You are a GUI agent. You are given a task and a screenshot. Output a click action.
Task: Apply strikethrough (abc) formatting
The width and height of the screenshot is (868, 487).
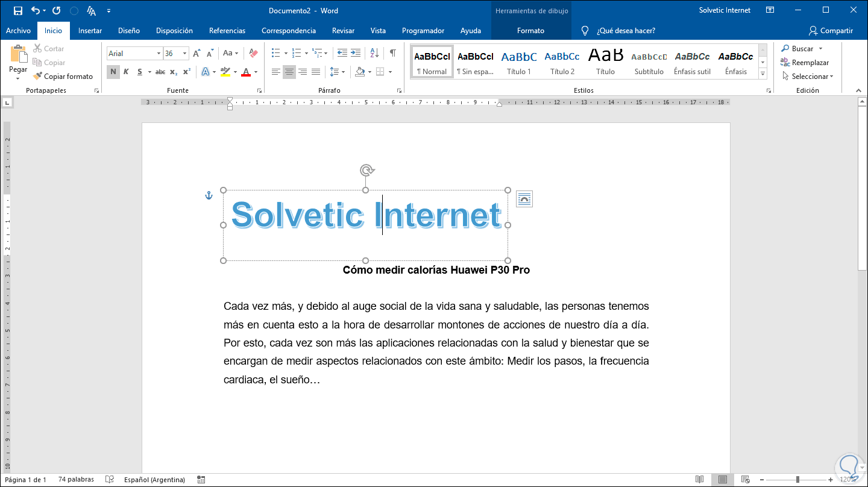point(160,72)
